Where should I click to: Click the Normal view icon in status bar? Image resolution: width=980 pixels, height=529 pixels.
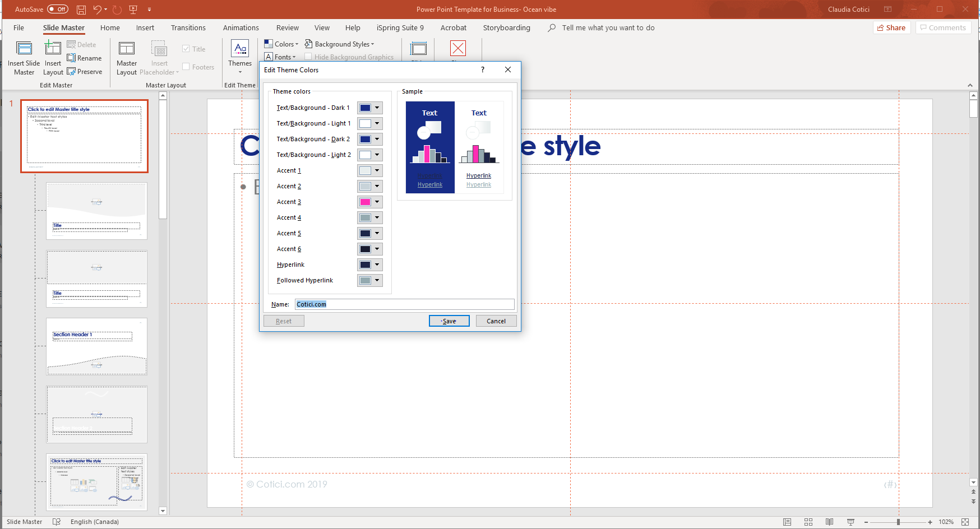tap(787, 522)
